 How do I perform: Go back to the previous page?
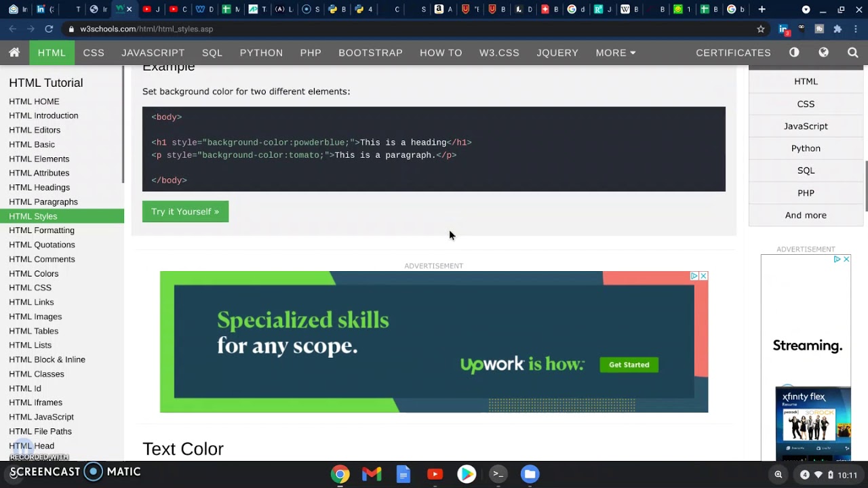tap(13, 29)
